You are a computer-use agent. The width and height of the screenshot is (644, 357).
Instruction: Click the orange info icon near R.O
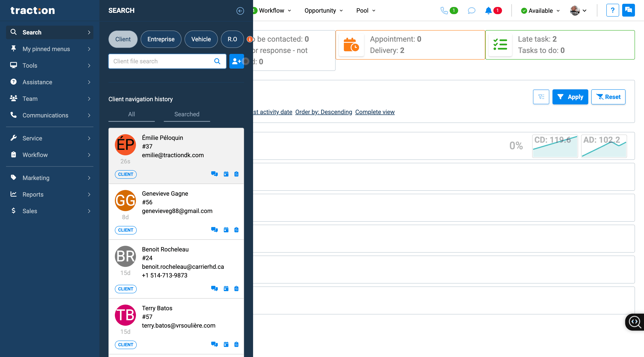click(249, 39)
